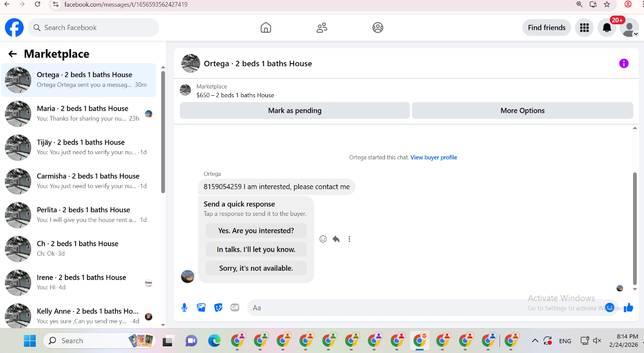This screenshot has height=353, width=644.
Task: Open Maria conversation in chat list
Action: pos(79,113)
